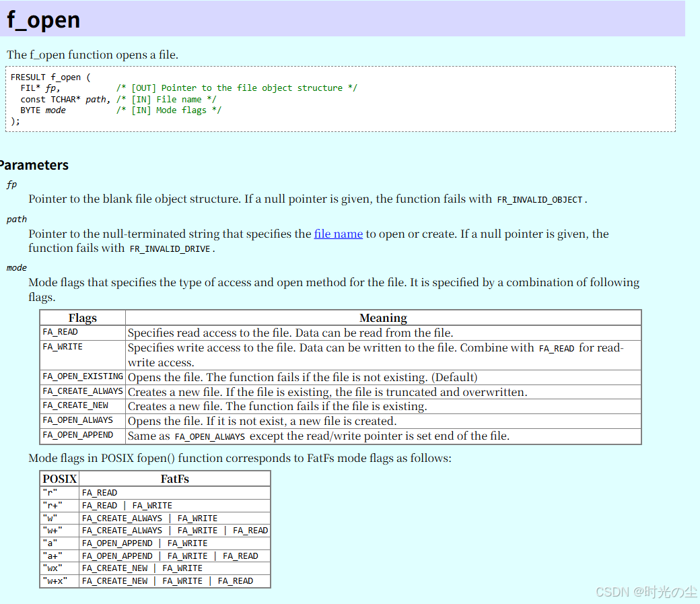Click the "w" POSIX mode cell
The width and height of the screenshot is (700, 604).
[59, 518]
